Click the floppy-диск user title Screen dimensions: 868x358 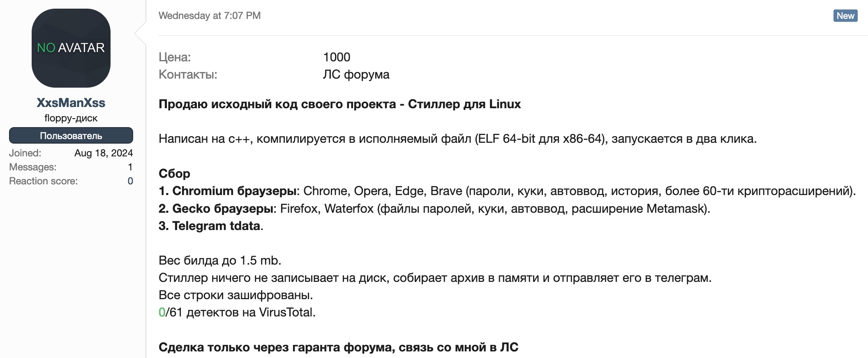coord(71,118)
